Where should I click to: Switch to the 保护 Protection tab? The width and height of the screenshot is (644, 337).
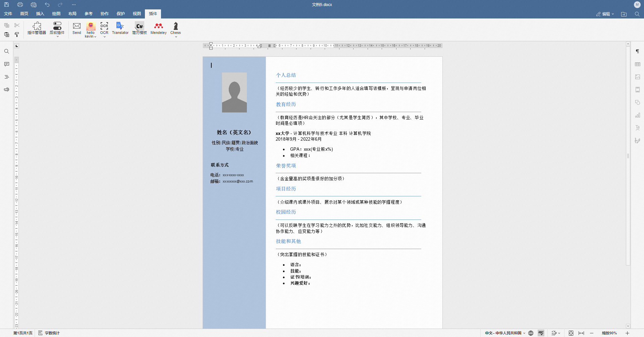tap(121, 14)
